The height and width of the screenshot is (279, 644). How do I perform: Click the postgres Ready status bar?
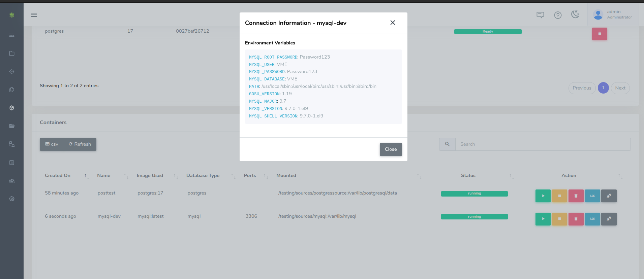coord(488,32)
